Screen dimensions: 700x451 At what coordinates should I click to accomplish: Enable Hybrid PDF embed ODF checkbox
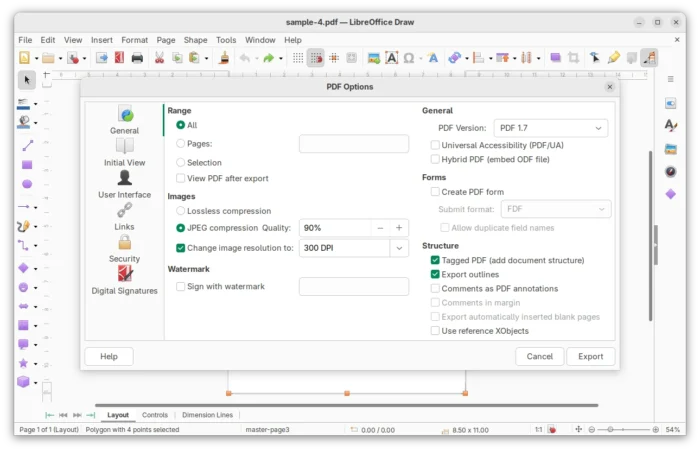pyautogui.click(x=435, y=159)
